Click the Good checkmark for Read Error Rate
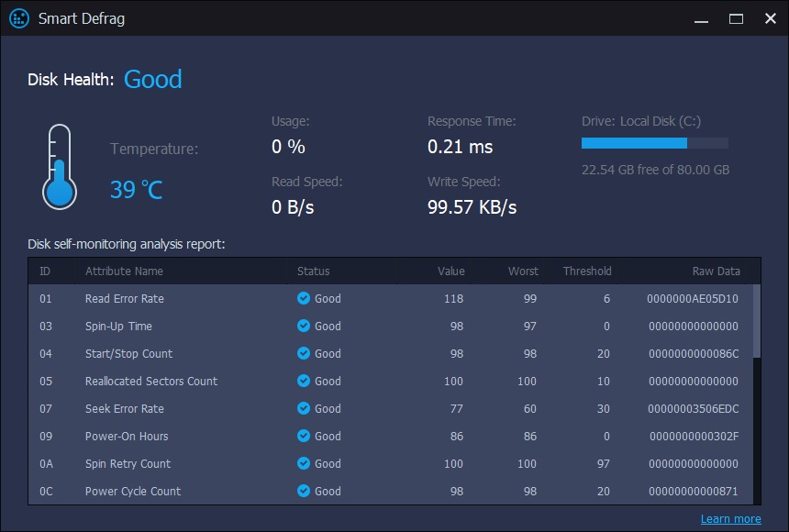 click(304, 298)
